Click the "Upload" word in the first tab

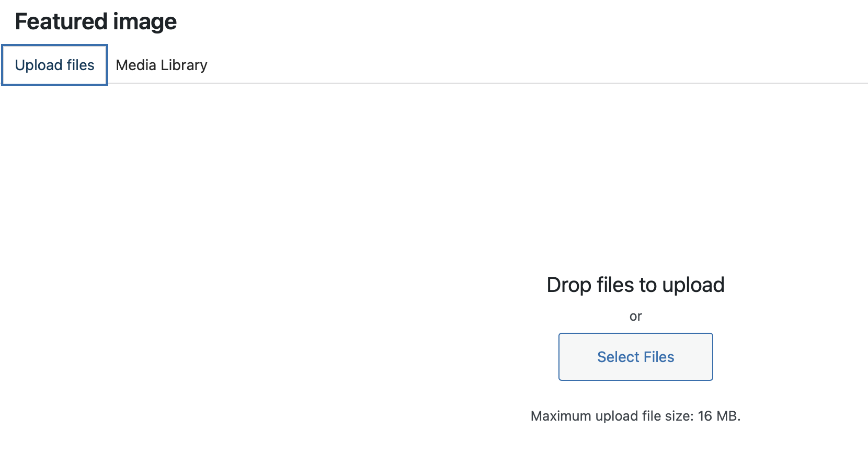(x=39, y=65)
